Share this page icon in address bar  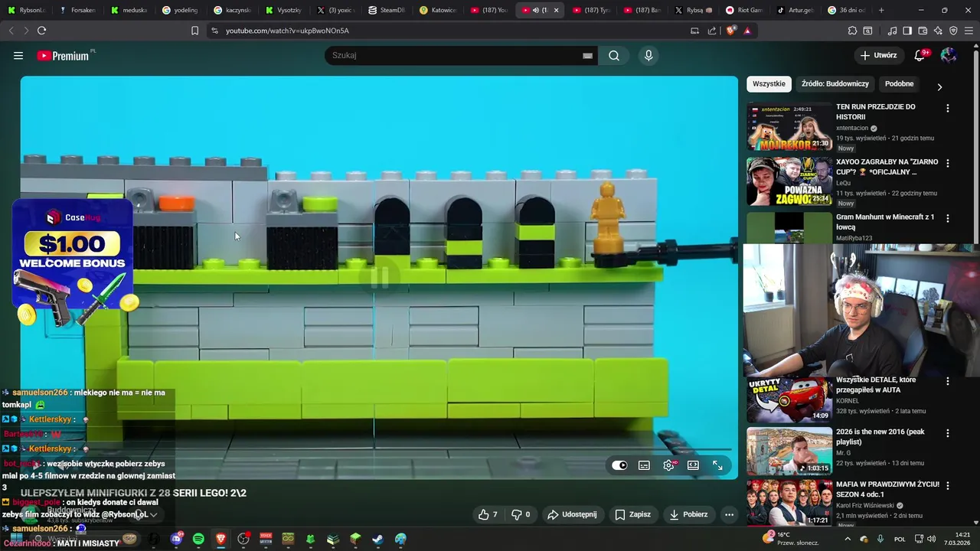point(712,31)
